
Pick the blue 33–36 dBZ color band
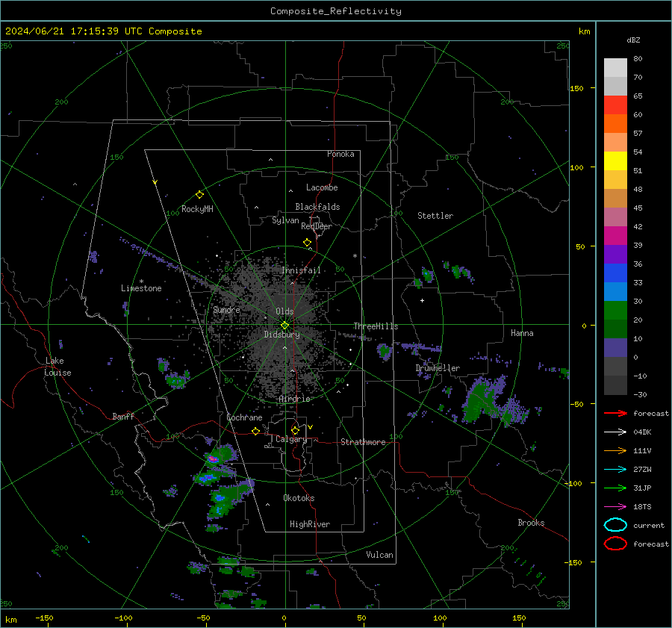pos(615,273)
